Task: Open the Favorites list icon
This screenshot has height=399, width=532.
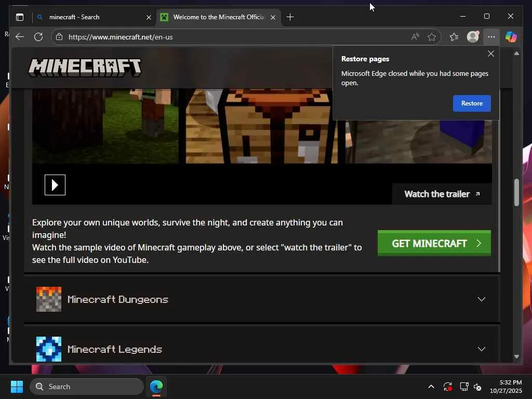Action: tap(454, 37)
